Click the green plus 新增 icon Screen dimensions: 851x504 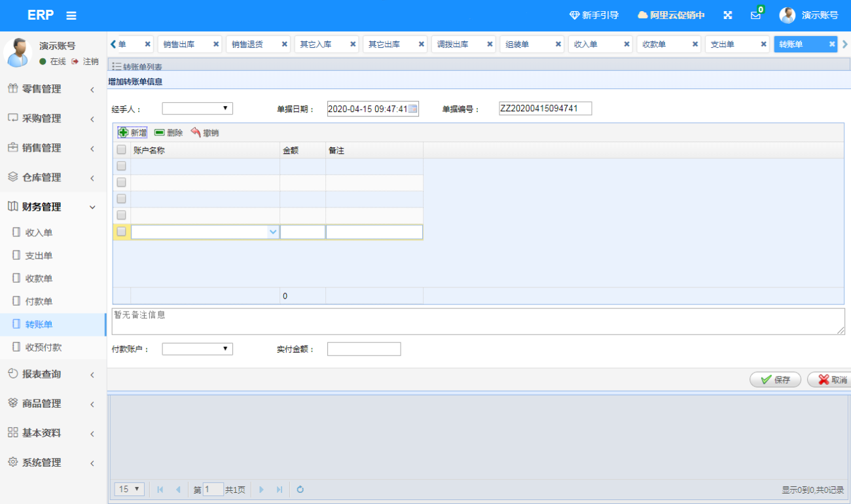[123, 132]
